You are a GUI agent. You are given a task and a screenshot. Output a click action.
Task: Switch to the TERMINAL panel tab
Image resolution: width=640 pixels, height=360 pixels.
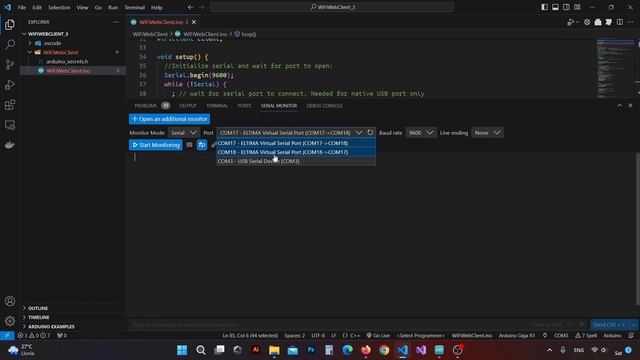tap(217, 106)
